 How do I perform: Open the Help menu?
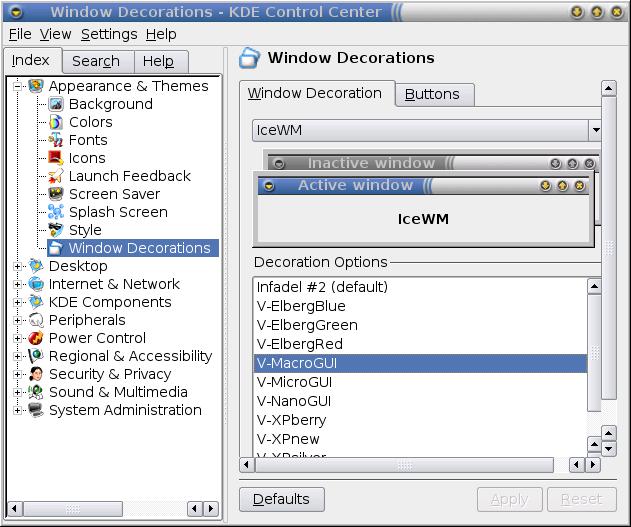161,34
